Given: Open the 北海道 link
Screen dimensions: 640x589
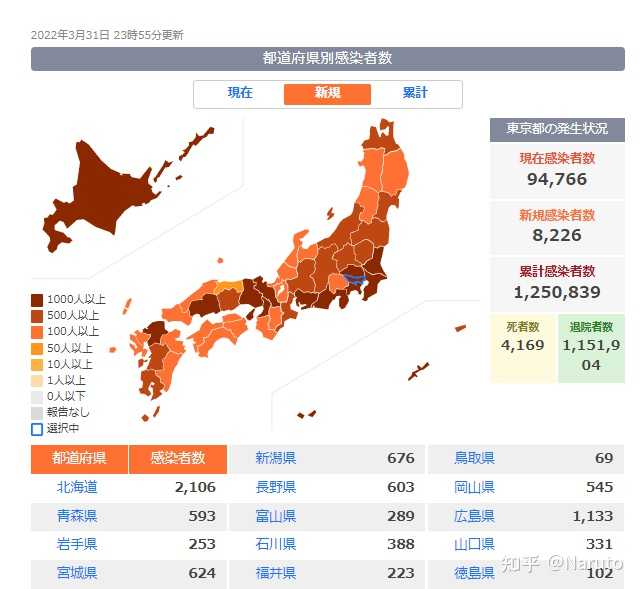Looking at the screenshot, I should pyautogui.click(x=77, y=487).
